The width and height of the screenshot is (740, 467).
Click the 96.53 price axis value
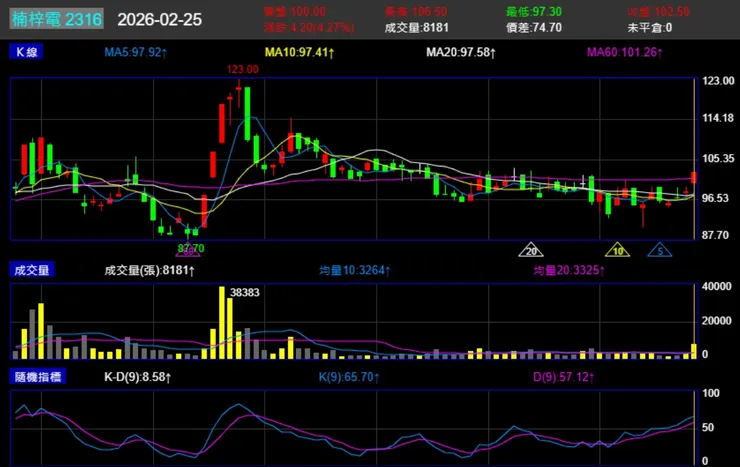click(x=715, y=198)
